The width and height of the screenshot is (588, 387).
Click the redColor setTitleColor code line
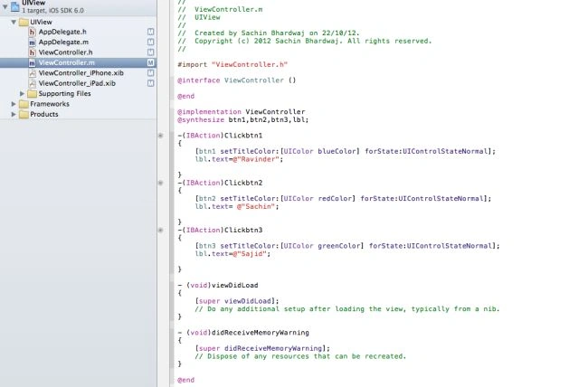point(343,198)
